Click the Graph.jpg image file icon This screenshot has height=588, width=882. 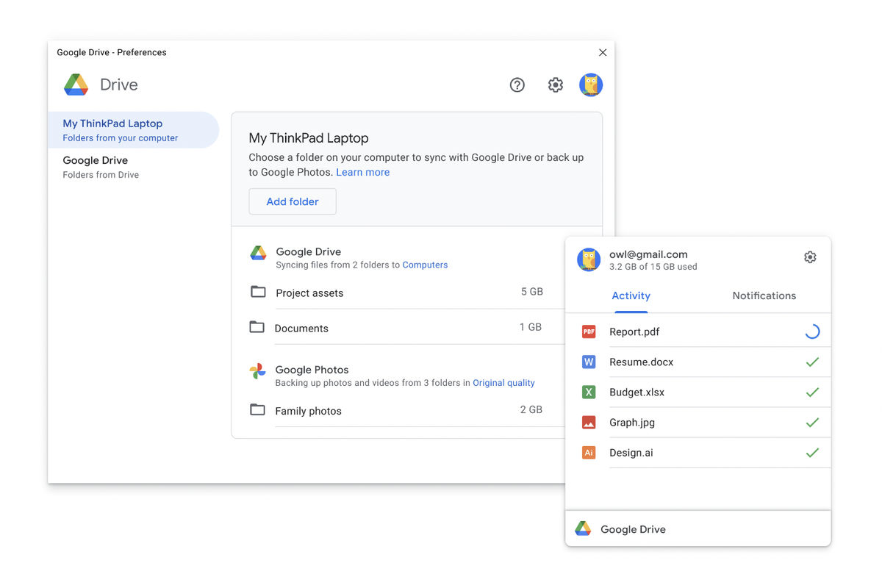pyautogui.click(x=589, y=423)
